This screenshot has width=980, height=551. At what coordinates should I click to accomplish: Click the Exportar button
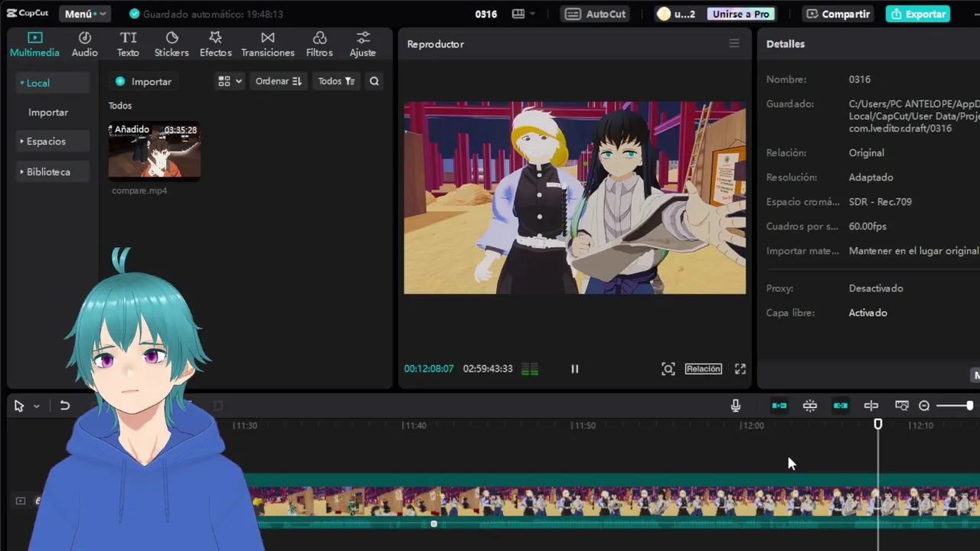click(918, 14)
